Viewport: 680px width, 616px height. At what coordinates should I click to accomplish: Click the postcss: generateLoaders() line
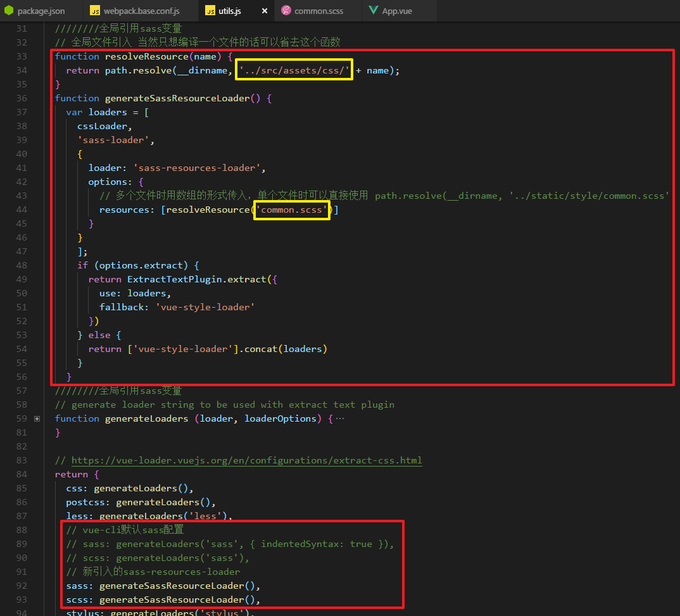[x=141, y=502]
